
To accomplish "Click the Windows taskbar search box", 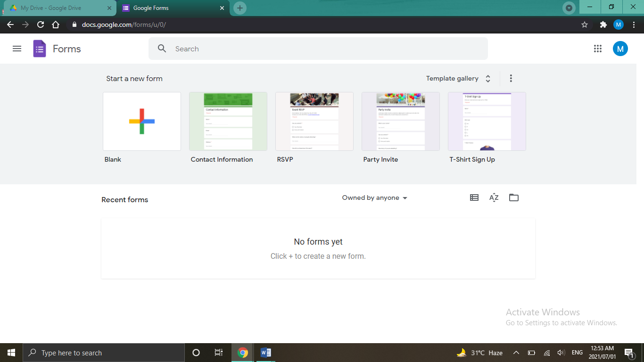I will pyautogui.click(x=104, y=353).
